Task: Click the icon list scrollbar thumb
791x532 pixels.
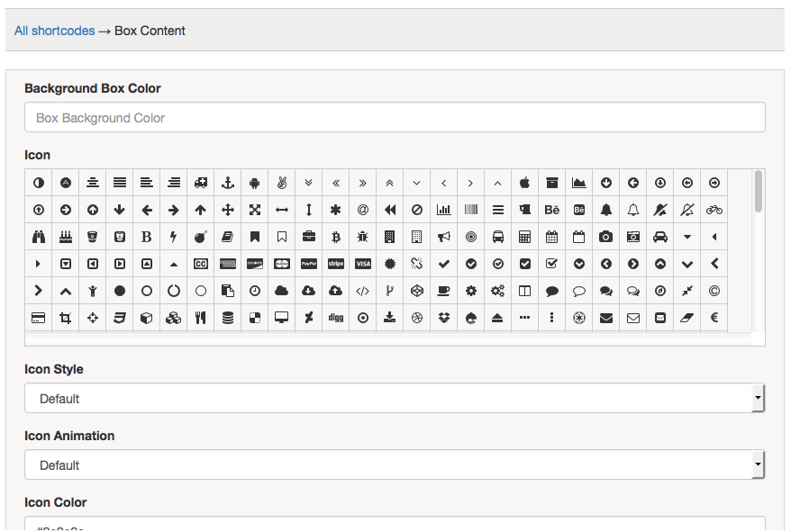Action: pyautogui.click(x=759, y=192)
